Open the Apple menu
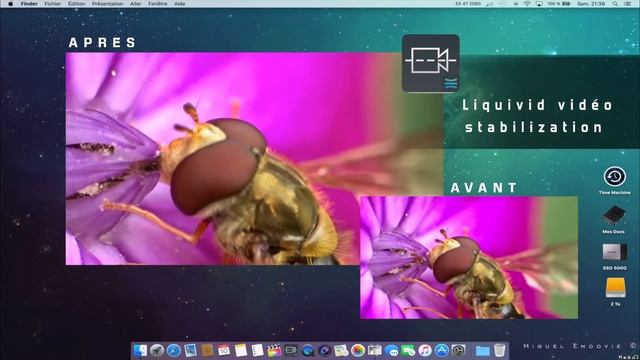The width and height of the screenshot is (640, 360). tap(10, 4)
